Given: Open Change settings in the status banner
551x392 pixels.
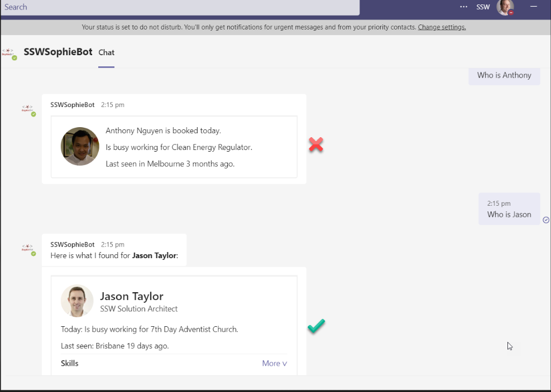Looking at the screenshot, I should pos(442,27).
